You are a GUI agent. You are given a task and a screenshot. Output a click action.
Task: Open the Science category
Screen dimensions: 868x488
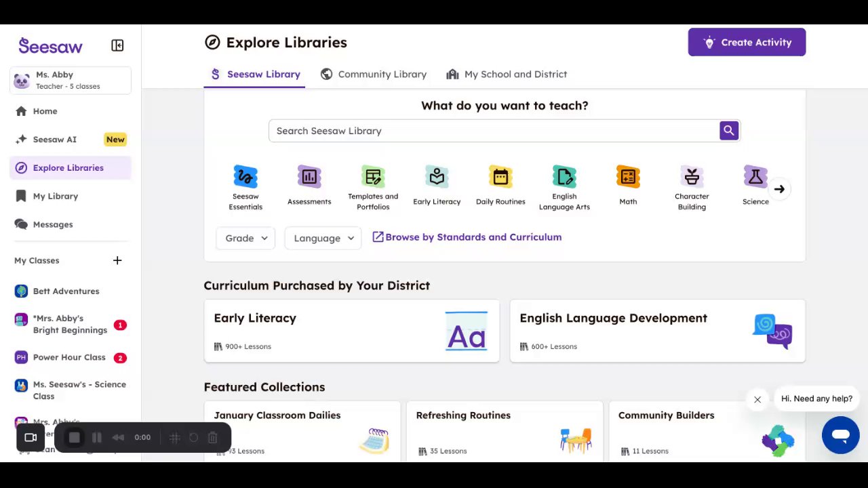coord(755,186)
